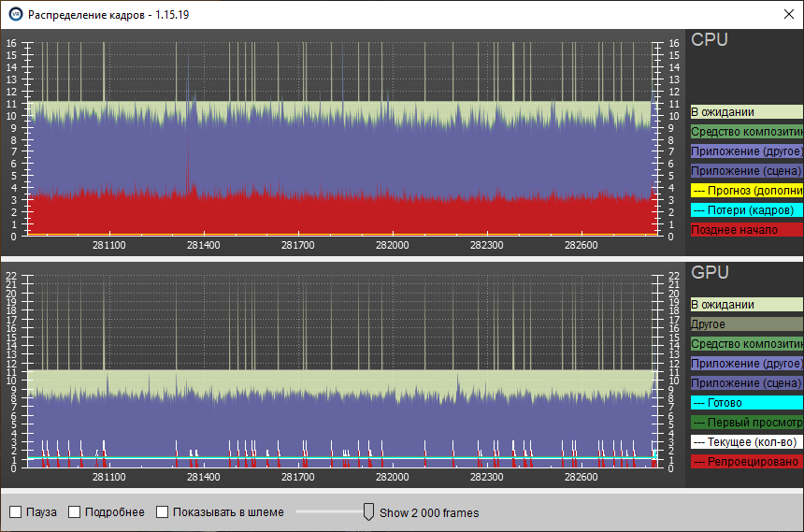Click cyan Потери (кадров) legend entry
804x532 pixels.
[747, 209]
